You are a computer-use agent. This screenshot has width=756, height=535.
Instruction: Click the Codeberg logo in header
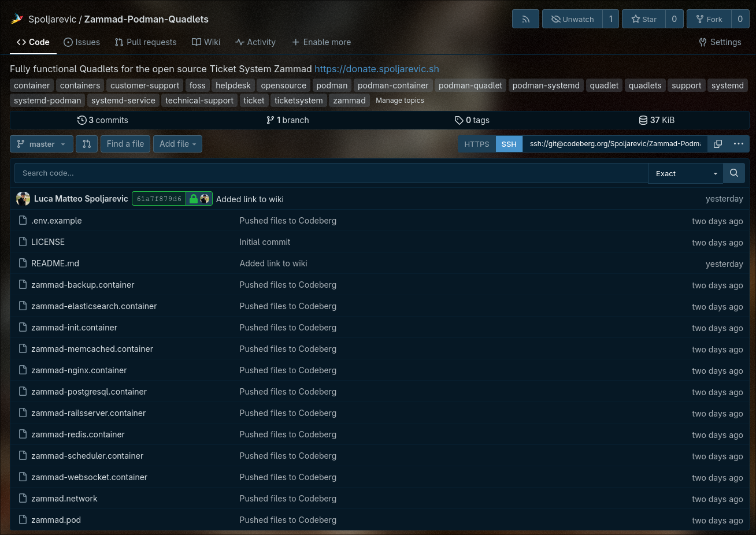(x=17, y=19)
